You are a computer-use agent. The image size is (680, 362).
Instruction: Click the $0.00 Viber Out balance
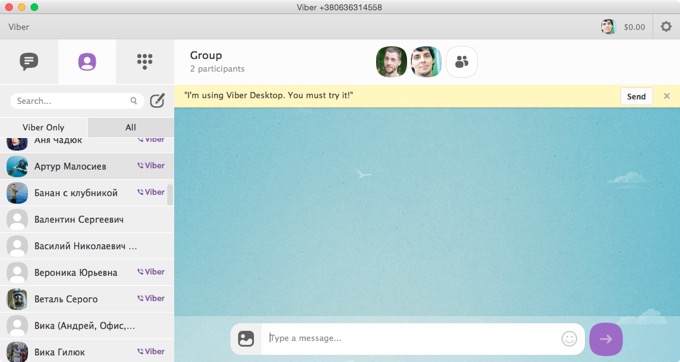tap(634, 27)
